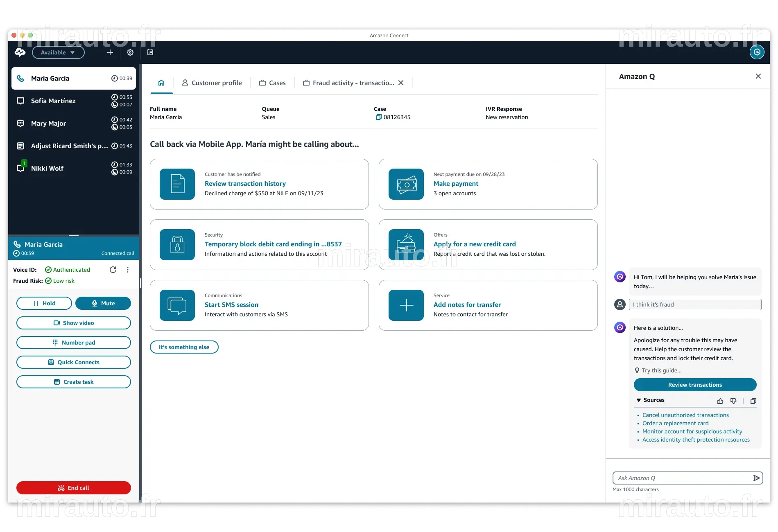Open Adjust Ricard Smith's task
The image size is (778, 532).
click(x=74, y=146)
